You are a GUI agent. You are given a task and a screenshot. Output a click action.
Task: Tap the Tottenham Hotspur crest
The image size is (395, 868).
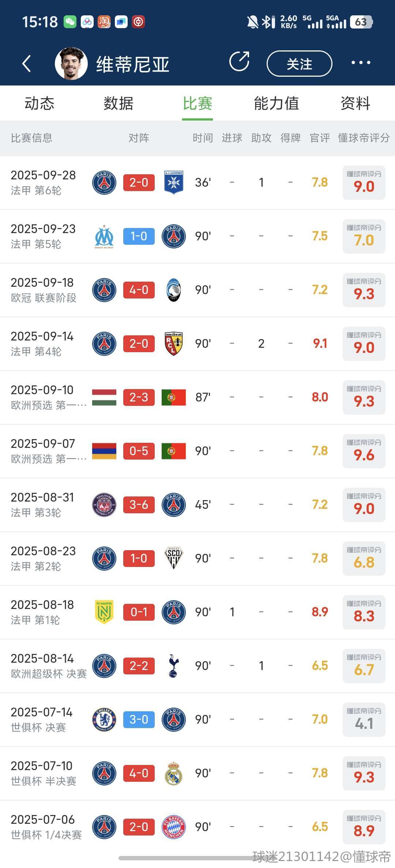click(174, 666)
